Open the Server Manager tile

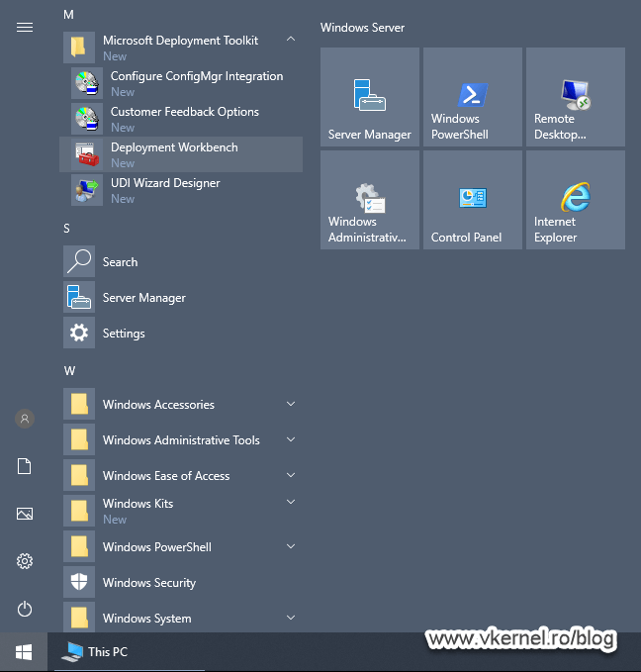click(370, 97)
